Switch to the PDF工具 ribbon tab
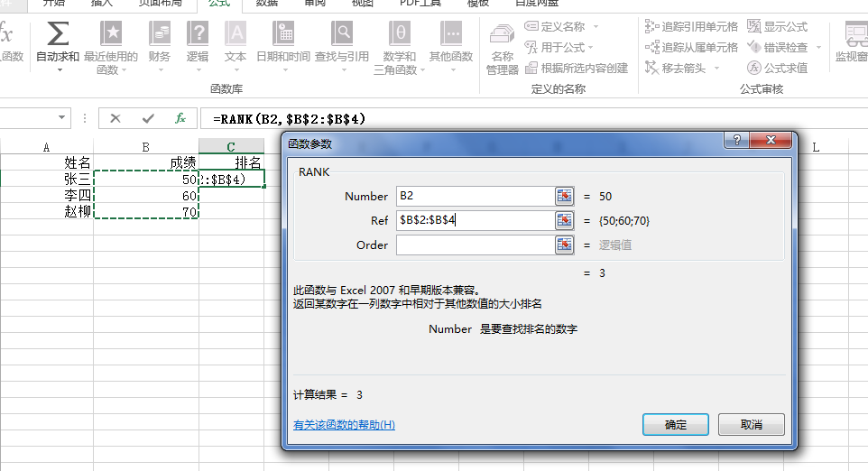Screen dimensions: 868x471 click(x=420, y=4)
